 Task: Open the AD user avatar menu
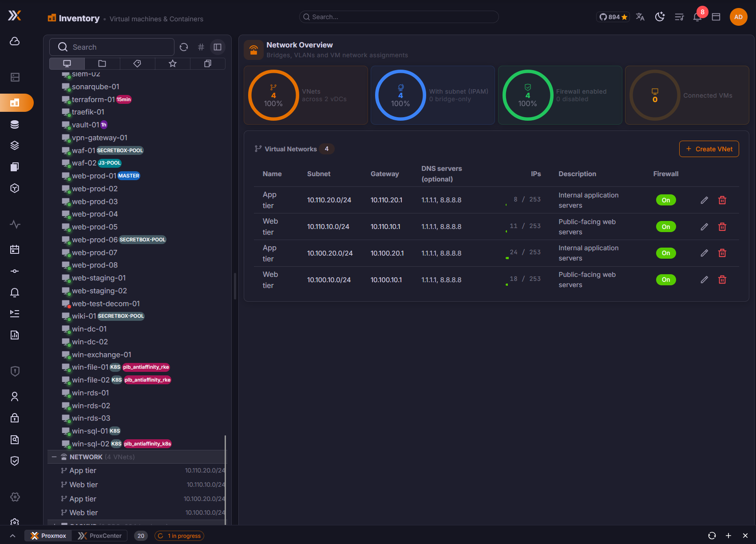738,17
